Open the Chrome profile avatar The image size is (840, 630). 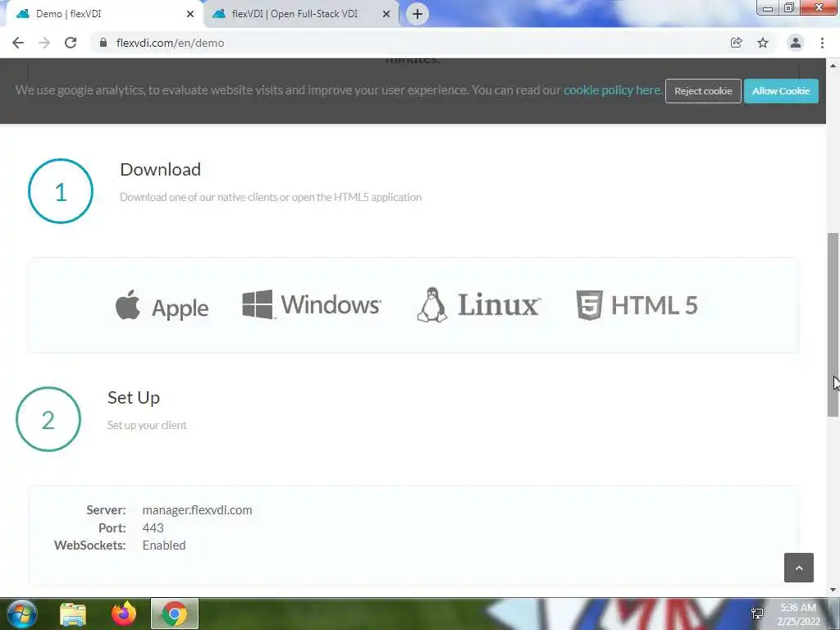pos(796,43)
